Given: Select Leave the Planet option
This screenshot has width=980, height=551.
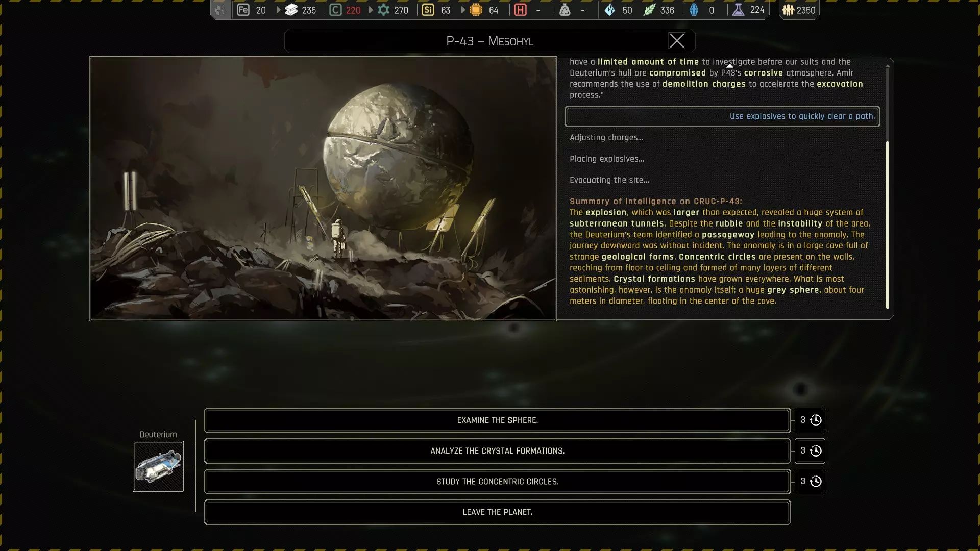Looking at the screenshot, I should [x=497, y=512].
